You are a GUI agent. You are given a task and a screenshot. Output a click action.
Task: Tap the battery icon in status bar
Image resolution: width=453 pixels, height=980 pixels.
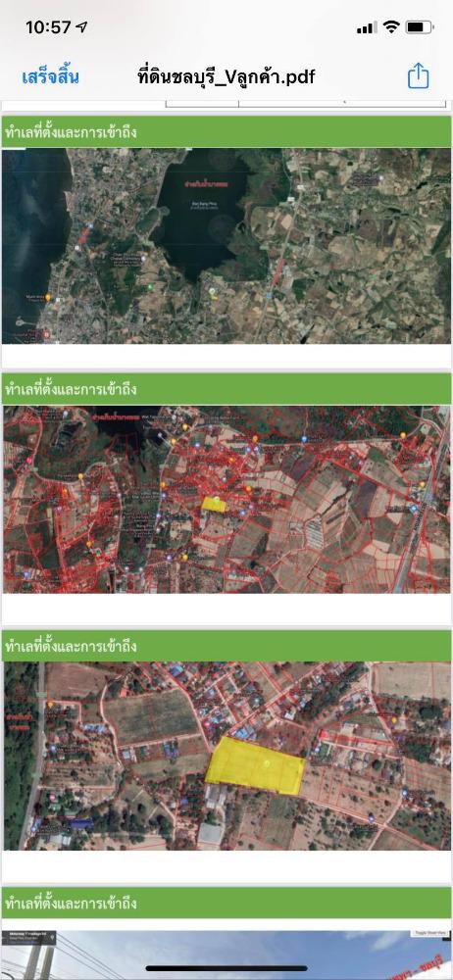coord(420,26)
